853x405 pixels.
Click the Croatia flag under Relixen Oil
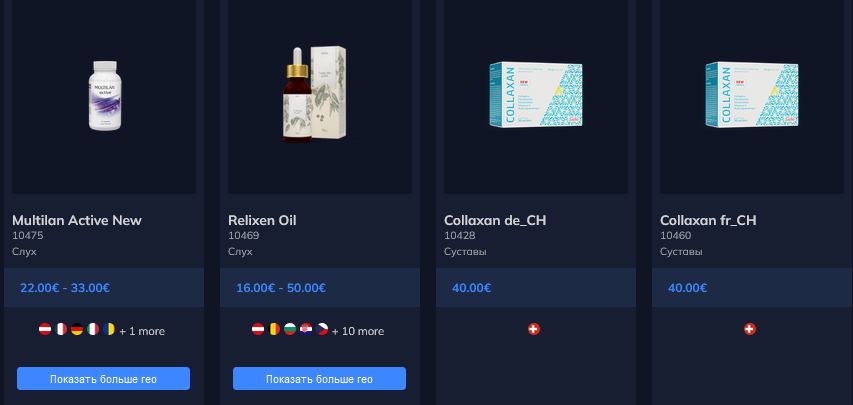[x=306, y=329]
